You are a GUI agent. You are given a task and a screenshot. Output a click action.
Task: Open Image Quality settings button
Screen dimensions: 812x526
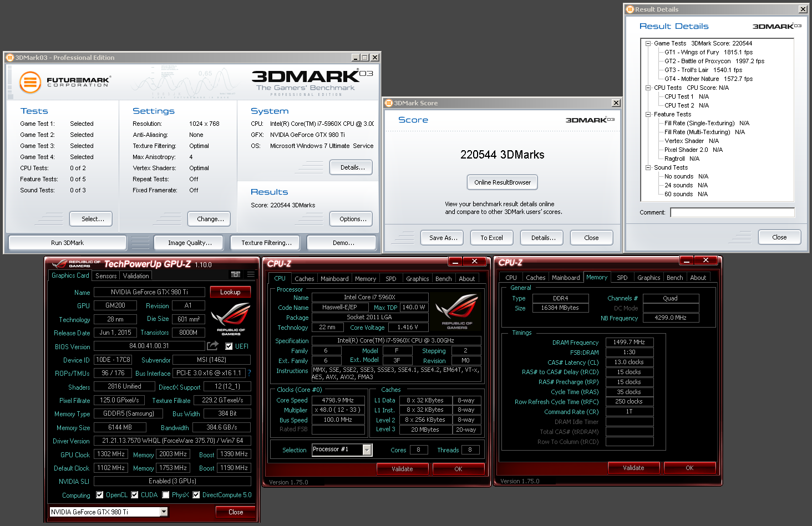[x=190, y=243]
